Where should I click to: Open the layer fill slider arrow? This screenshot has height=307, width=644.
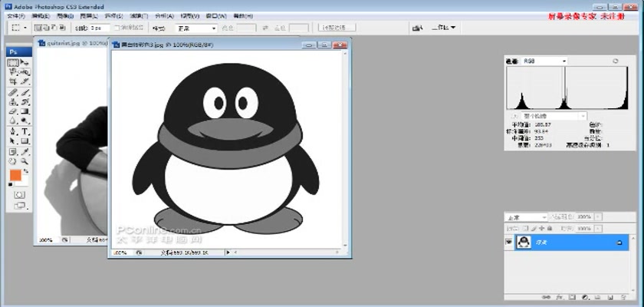click(x=598, y=229)
